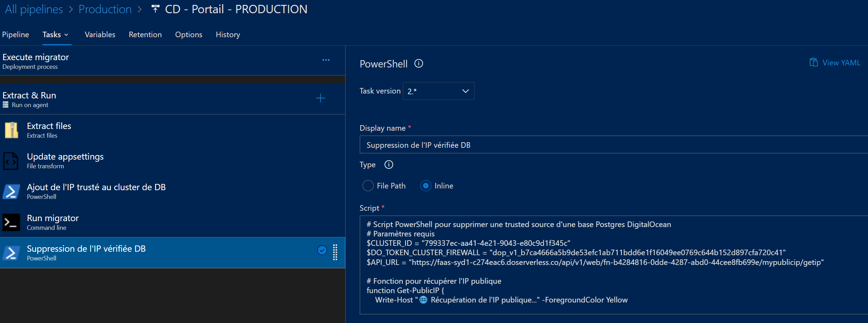Click the drag handle on Suppression task
868x323 pixels.
point(335,252)
